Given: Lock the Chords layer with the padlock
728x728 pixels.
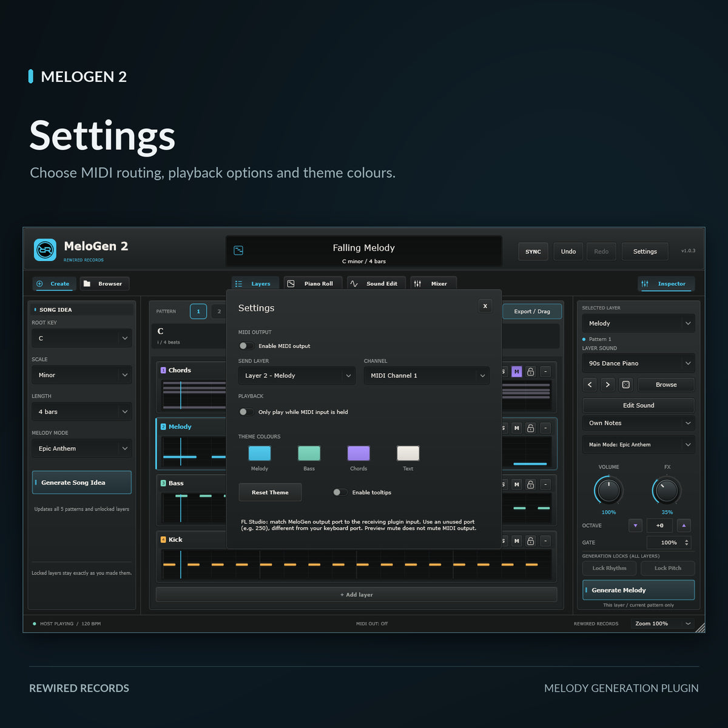Looking at the screenshot, I should (530, 371).
